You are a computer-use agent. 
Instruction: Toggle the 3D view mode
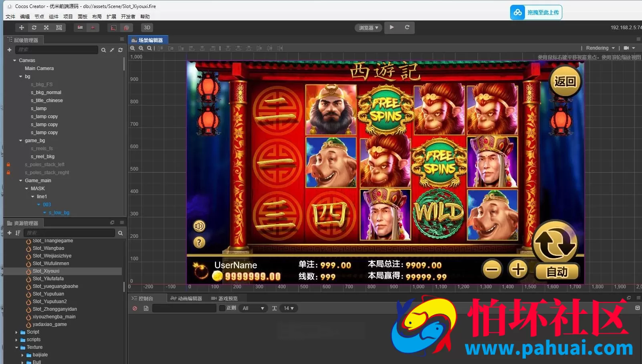pos(147,28)
